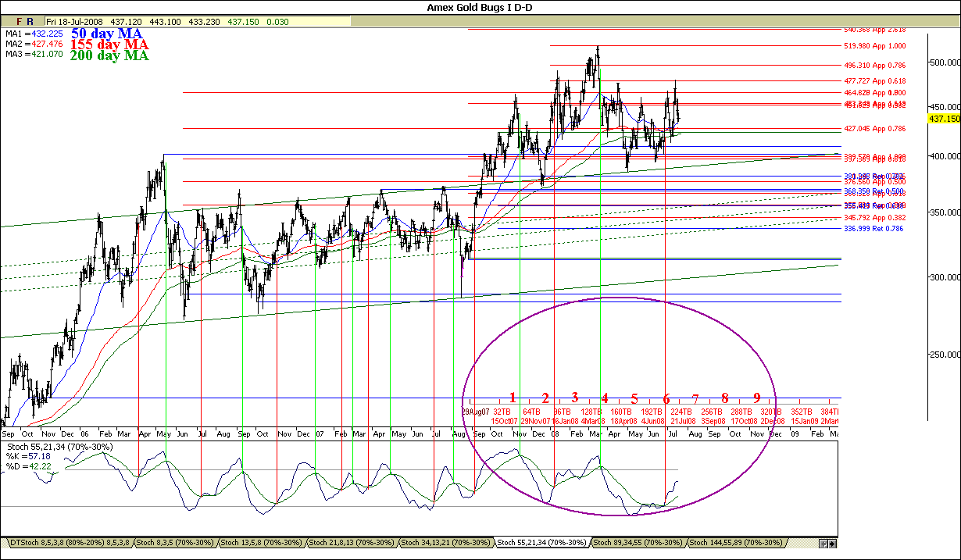Click the 50 day MA label
961x560 pixels.
coord(106,34)
